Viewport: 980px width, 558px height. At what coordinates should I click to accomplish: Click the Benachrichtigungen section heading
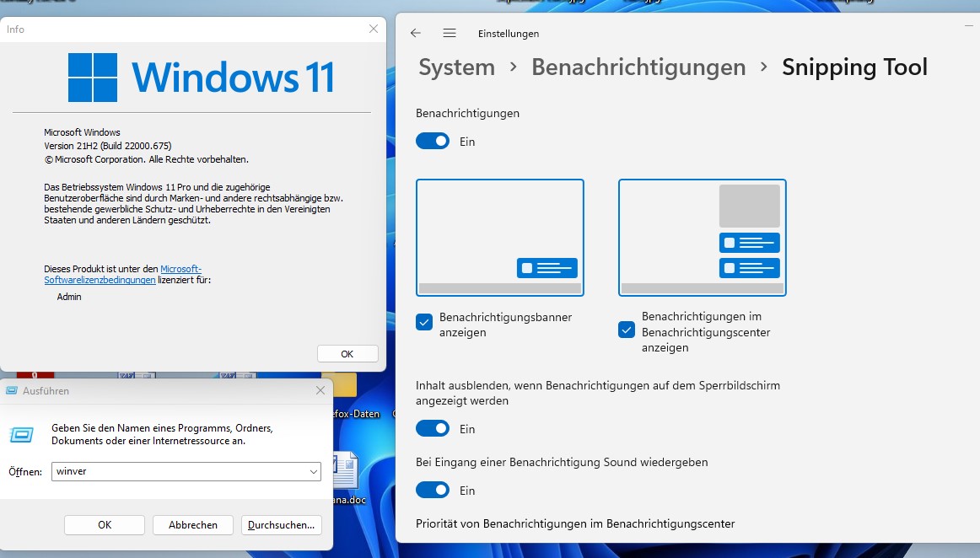[x=467, y=113]
